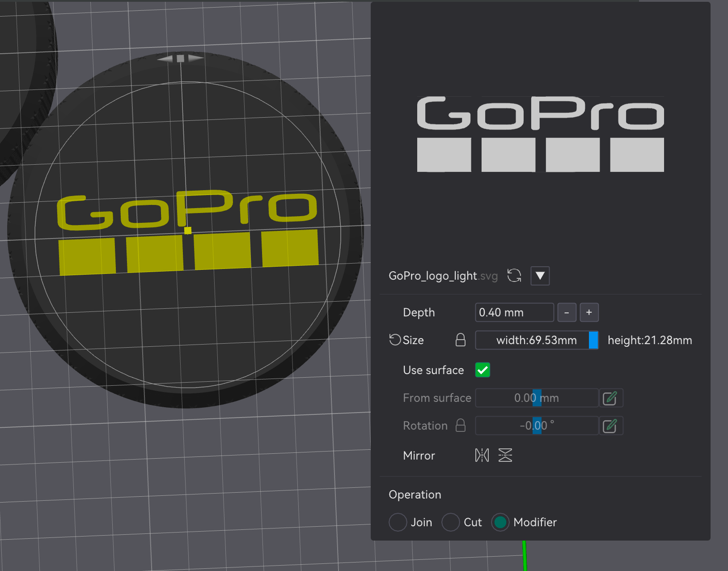728x571 pixels.
Task: Adjust the Rotation angle slider
Action: (537, 426)
